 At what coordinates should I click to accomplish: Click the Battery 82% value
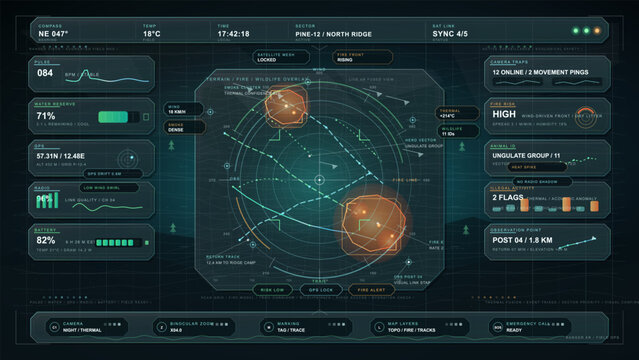tap(46, 241)
